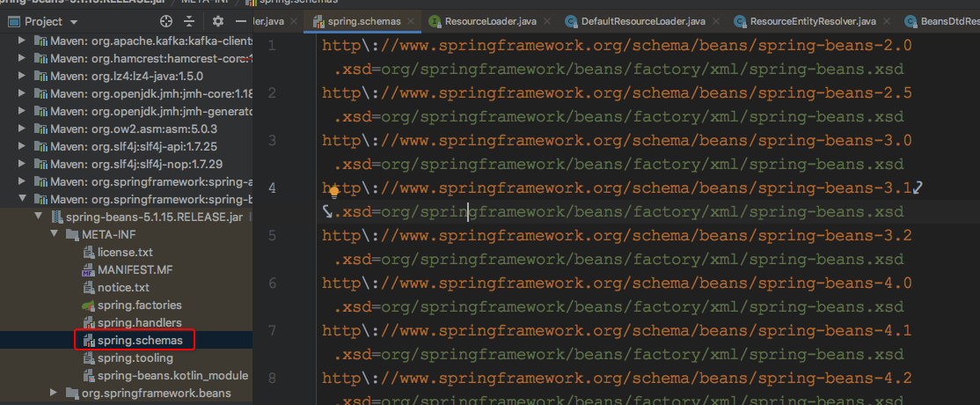Viewport: 980px width, 405px height.
Task: Switch to the spring.schemas tab
Action: [x=363, y=21]
